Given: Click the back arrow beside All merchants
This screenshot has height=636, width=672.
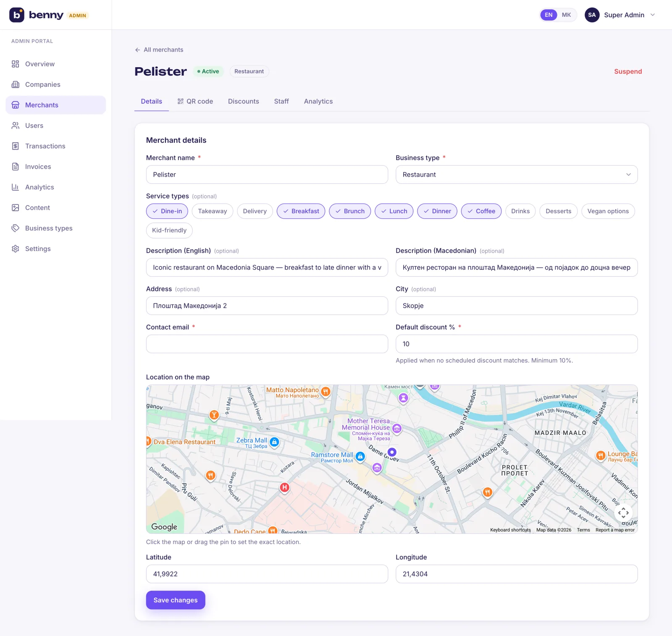Looking at the screenshot, I should (137, 50).
